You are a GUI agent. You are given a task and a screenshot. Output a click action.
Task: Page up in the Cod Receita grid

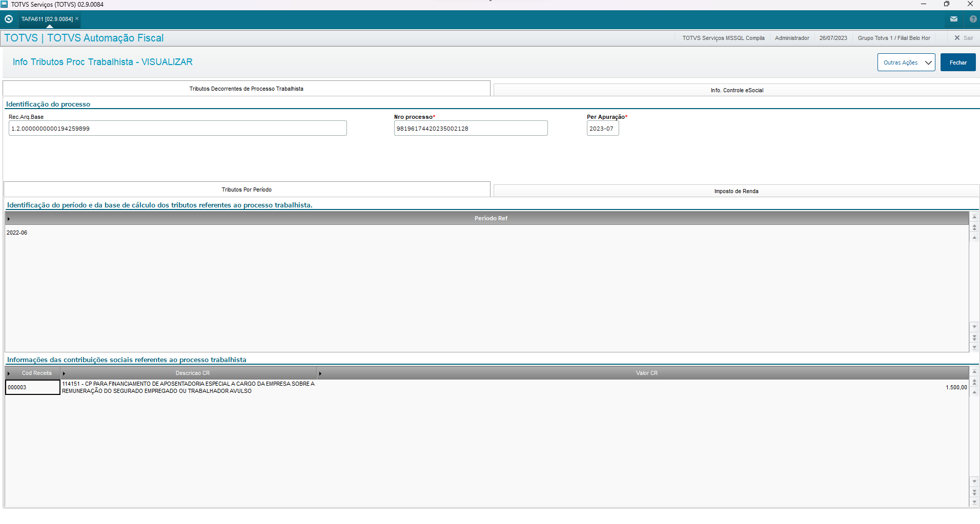974,382
